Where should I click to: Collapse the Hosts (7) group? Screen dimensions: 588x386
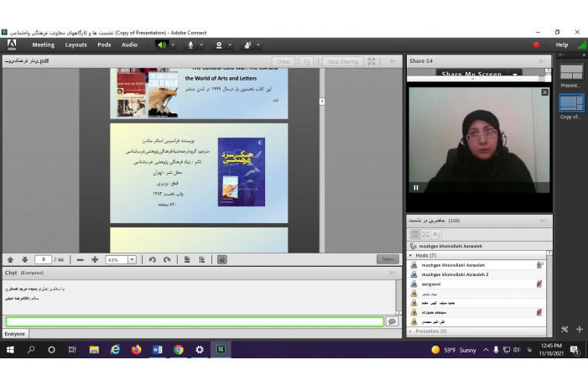pyautogui.click(x=411, y=255)
